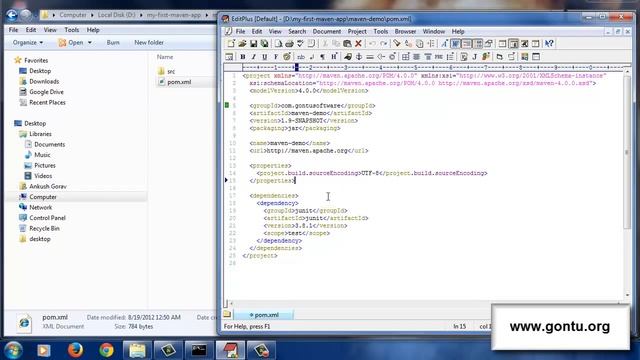640x360 pixels.
Task: Click the anchor icon on HTML toolbar
Action: click(359, 57)
